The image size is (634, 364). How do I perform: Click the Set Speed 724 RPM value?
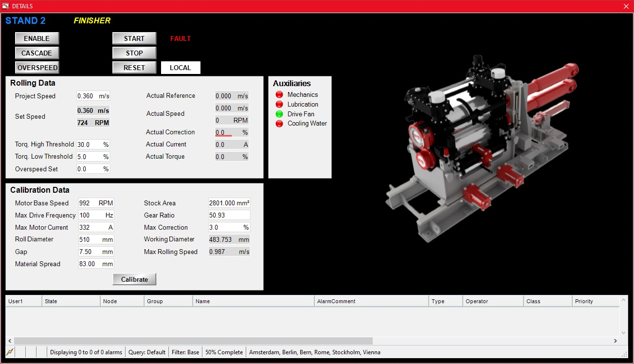pos(93,123)
